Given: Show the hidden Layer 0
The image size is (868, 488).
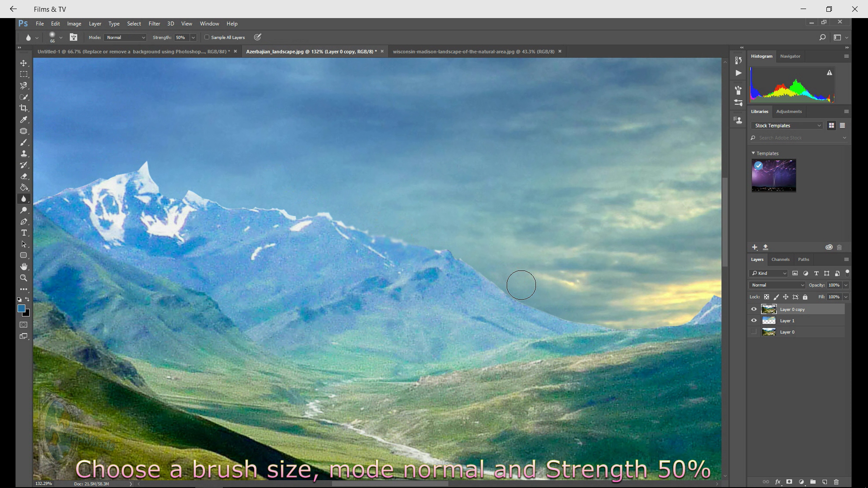Looking at the screenshot, I should (754, 332).
